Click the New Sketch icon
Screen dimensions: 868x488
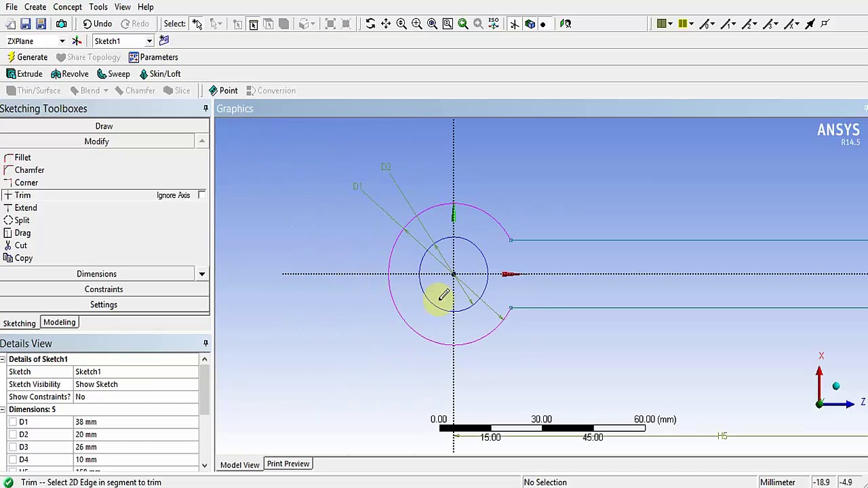tap(164, 41)
